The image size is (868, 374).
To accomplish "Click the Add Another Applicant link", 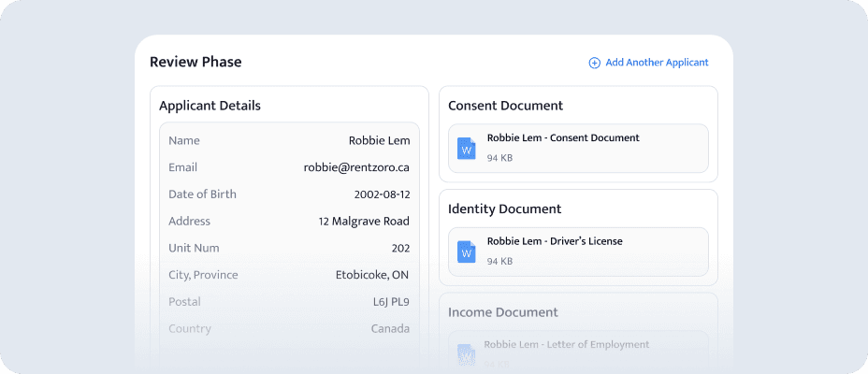I will pos(649,63).
